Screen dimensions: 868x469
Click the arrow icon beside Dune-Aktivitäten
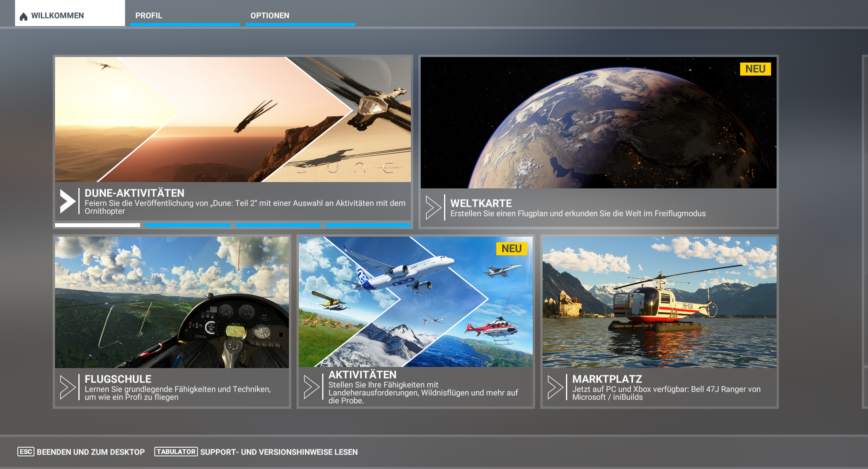[68, 201]
